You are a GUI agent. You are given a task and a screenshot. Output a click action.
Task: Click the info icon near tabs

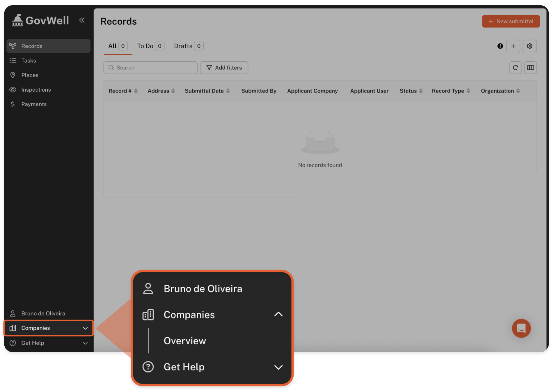point(500,46)
